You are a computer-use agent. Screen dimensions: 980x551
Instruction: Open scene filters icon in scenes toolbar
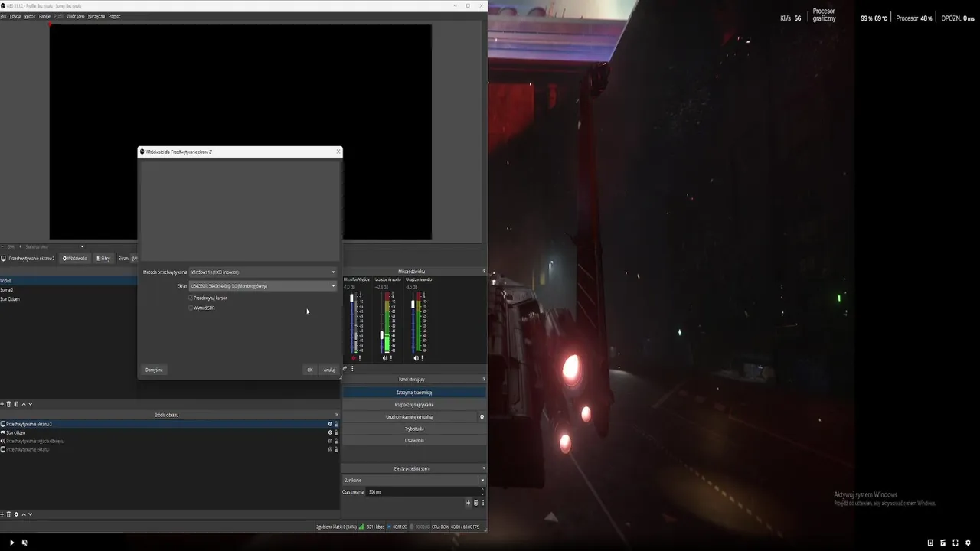pyautogui.click(x=16, y=404)
